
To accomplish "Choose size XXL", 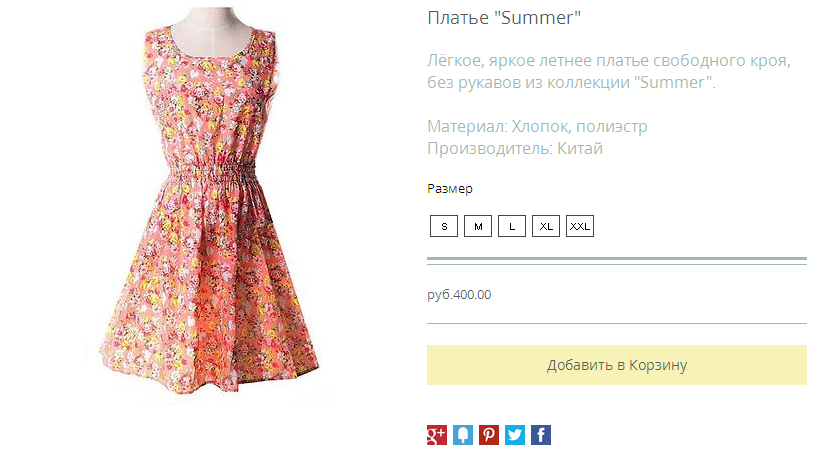I will [x=580, y=226].
